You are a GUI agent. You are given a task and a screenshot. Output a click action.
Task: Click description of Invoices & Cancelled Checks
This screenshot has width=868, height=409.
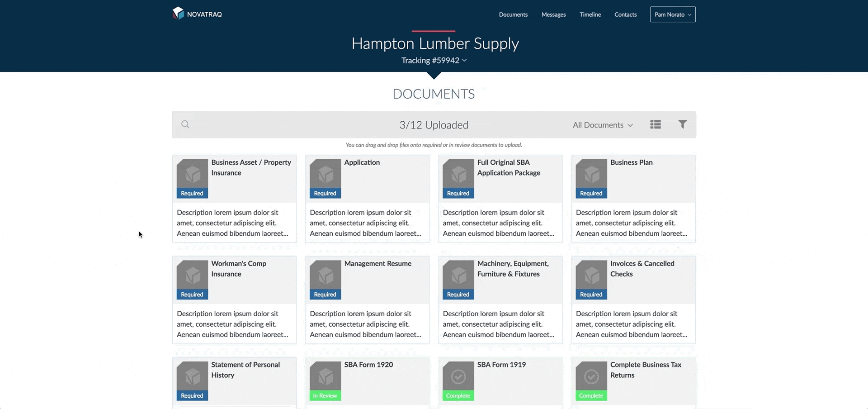pos(632,324)
